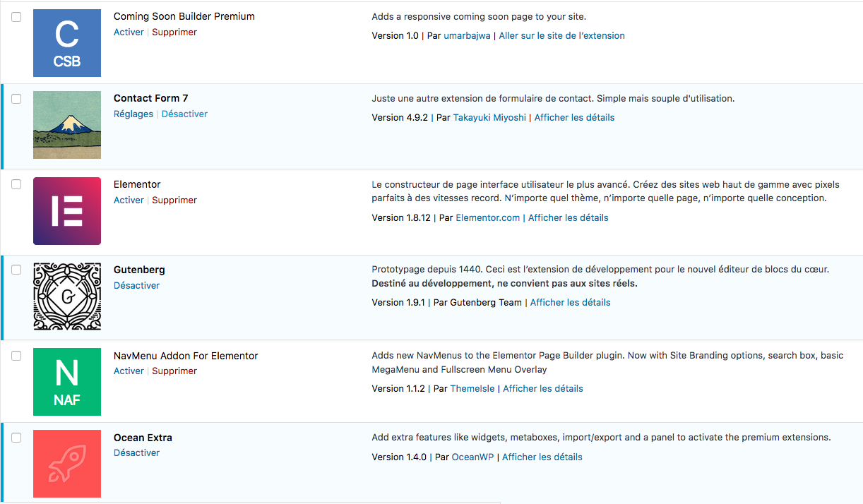The image size is (863, 504).
Task: Tick the Elementor plugin checkbox
Action: point(16,185)
